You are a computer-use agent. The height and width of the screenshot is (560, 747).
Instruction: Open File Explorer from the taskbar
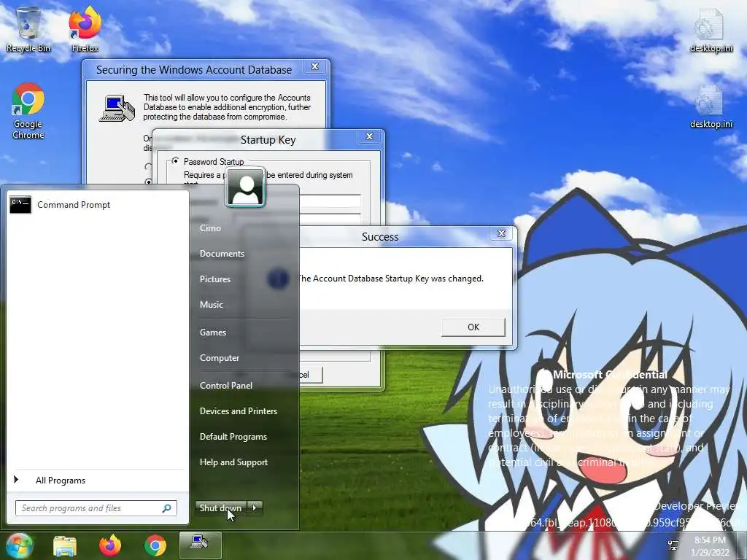point(65,545)
